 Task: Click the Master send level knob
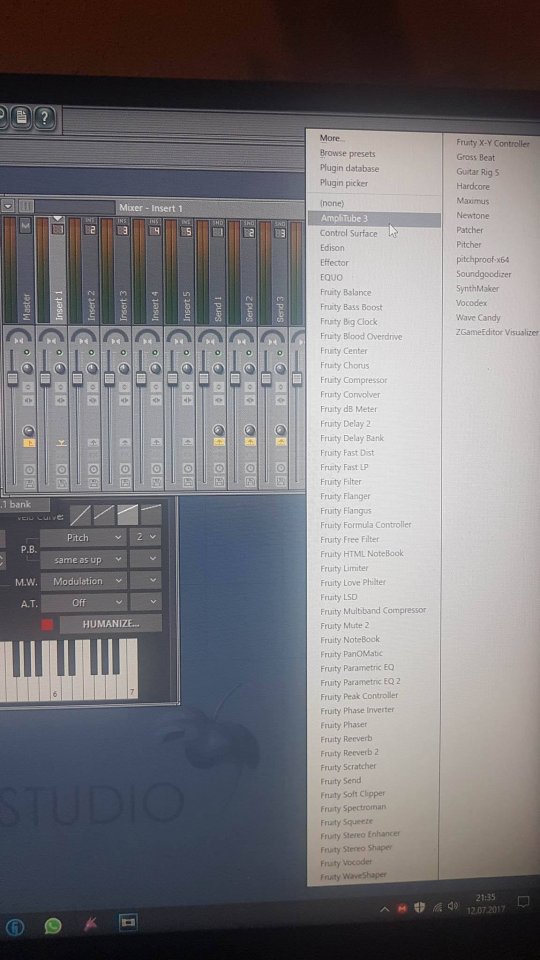28,430
